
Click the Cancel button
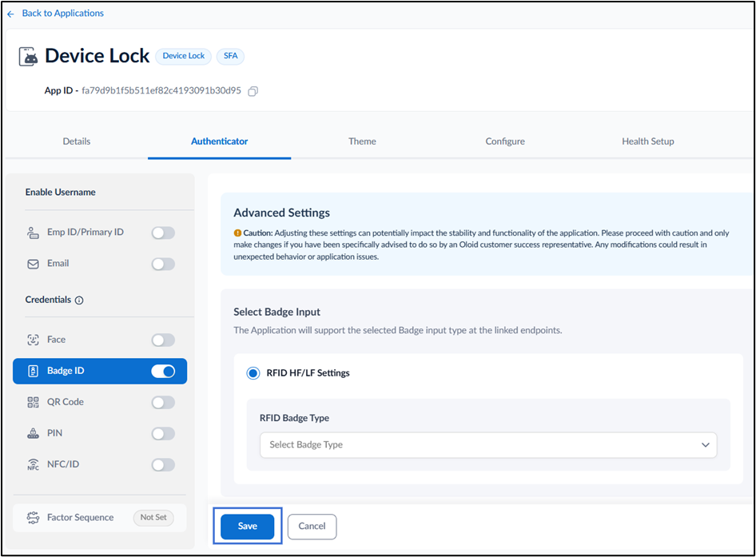pyautogui.click(x=312, y=526)
